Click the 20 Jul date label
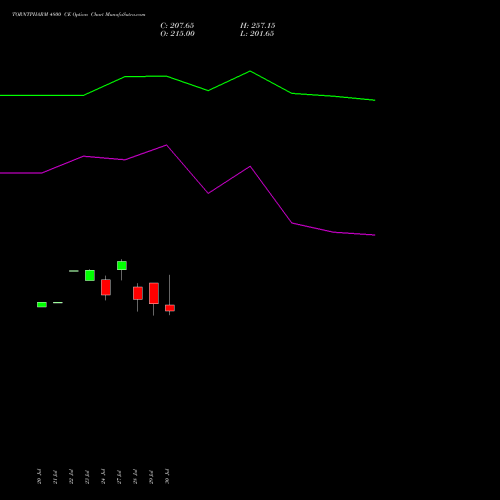The height and width of the screenshot is (500, 500). pyautogui.click(x=39, y=477)
